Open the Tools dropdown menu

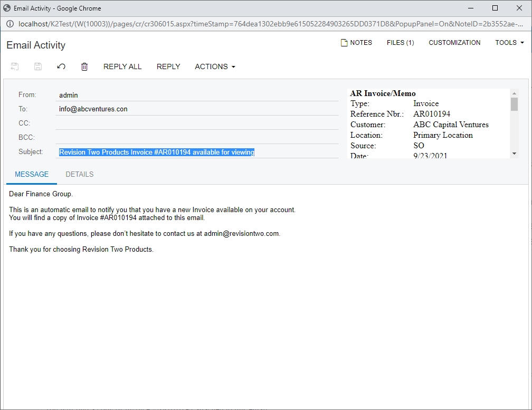tap(509, 43)
